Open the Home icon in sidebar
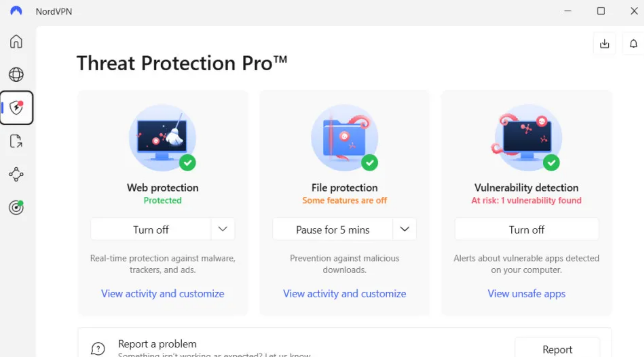644x357 pixels. coord(16,41)
